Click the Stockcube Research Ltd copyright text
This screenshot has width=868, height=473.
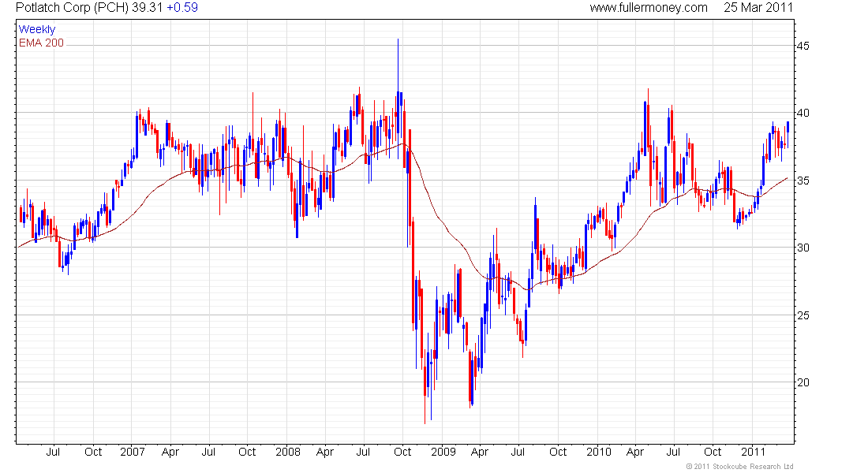pos(739,467)
